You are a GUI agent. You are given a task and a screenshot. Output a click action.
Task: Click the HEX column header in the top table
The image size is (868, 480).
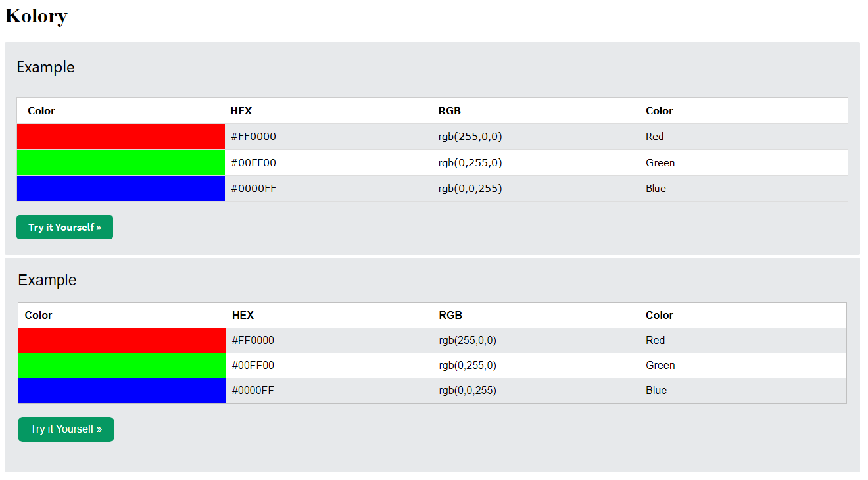click(241, 111)
